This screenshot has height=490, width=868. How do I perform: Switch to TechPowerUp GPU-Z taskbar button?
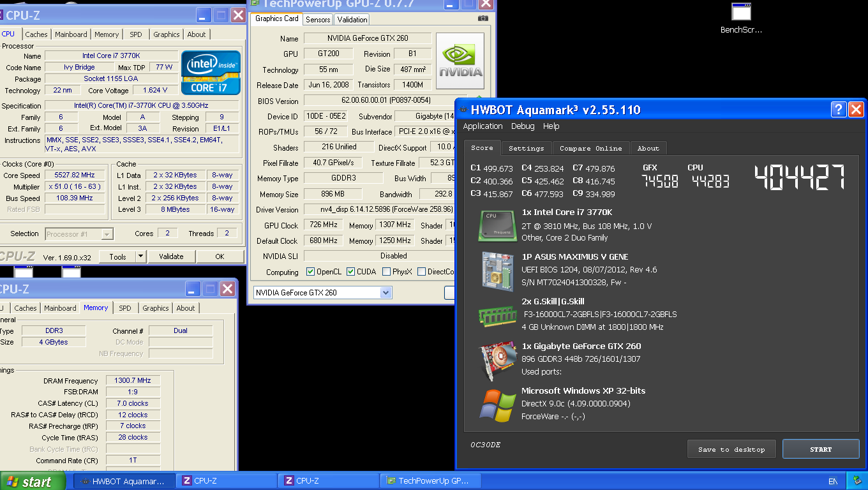(430, 481)
